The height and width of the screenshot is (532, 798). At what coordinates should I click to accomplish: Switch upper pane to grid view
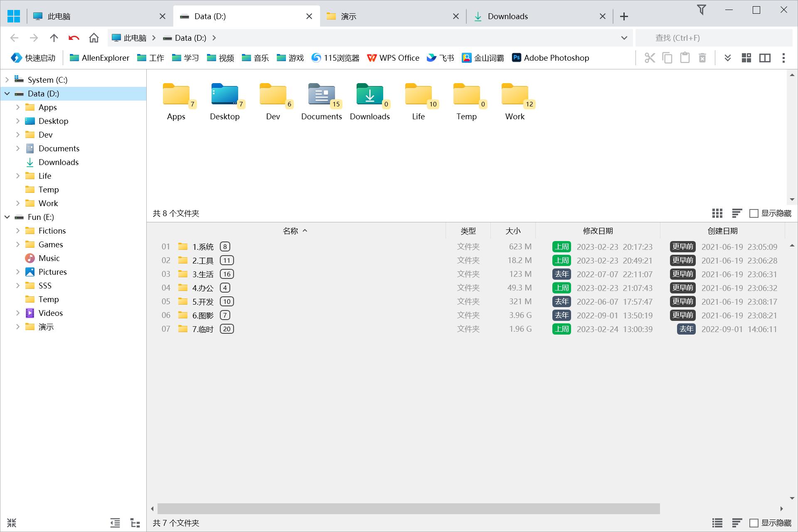click(717, 213)
